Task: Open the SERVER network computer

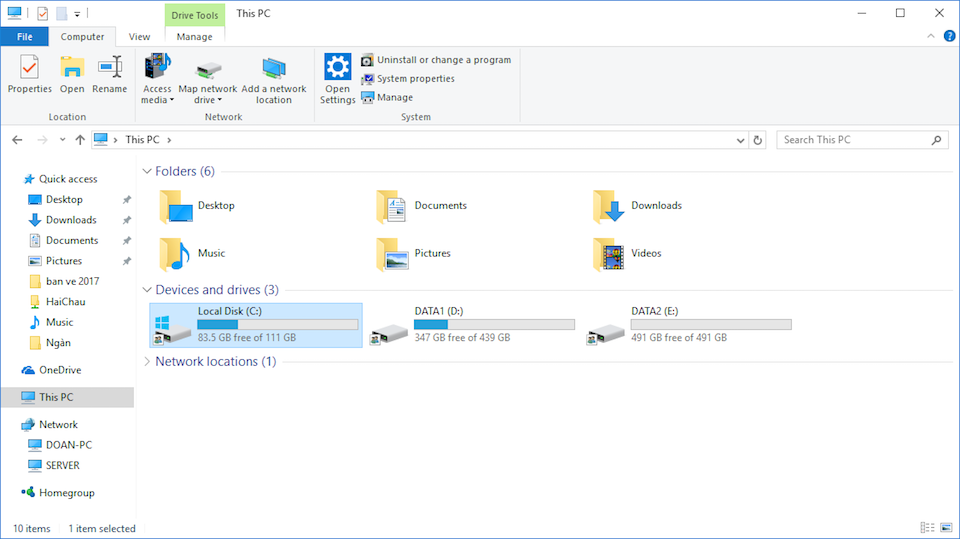Action: point(62,466)
